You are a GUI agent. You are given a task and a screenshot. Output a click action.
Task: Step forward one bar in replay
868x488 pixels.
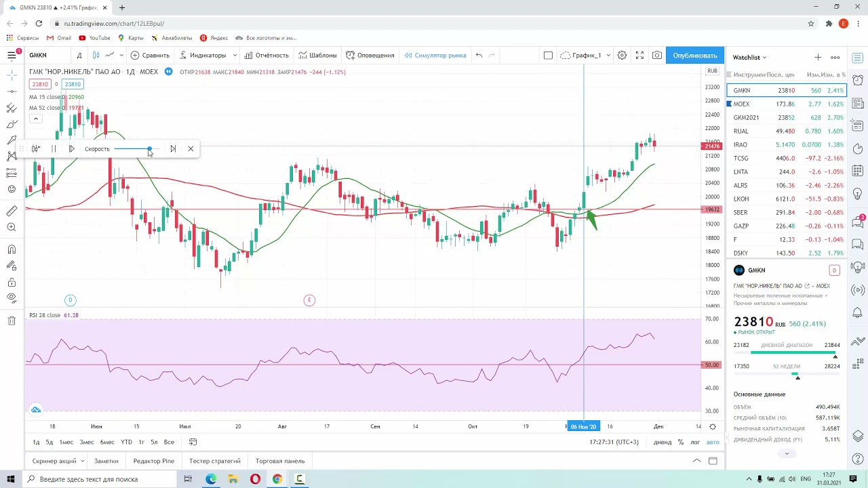pos(71,148)
